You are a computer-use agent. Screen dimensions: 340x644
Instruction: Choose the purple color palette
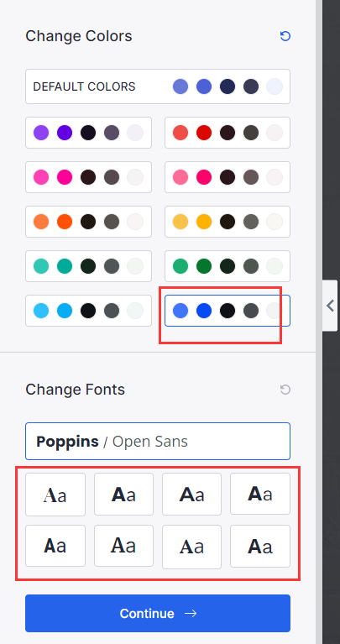(x=88, y=133)
